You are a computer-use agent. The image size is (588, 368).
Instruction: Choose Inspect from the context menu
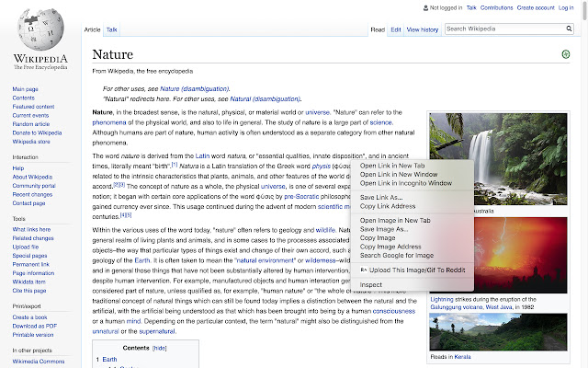click(371, 284)
